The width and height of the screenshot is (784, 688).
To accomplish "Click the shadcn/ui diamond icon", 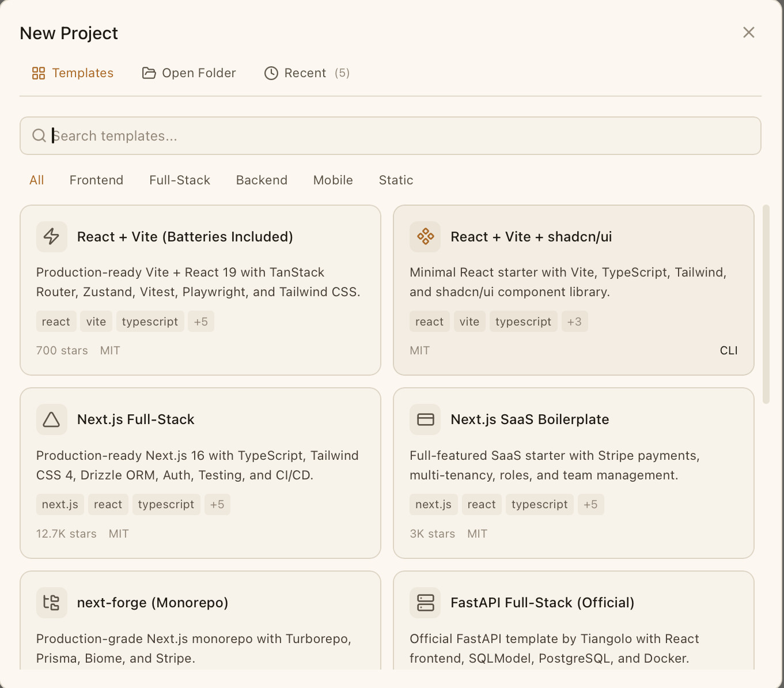I will pyautogui.click(x=425, y=236).
